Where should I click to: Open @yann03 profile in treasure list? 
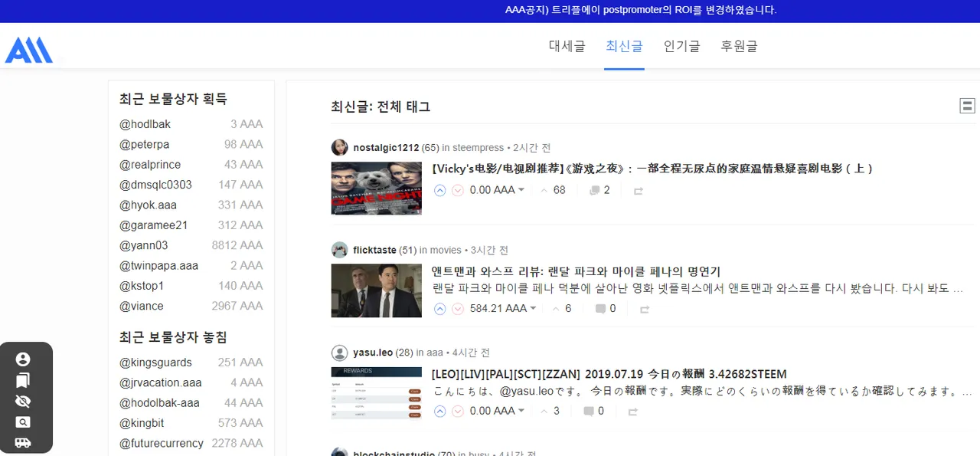tap(143, 245)
